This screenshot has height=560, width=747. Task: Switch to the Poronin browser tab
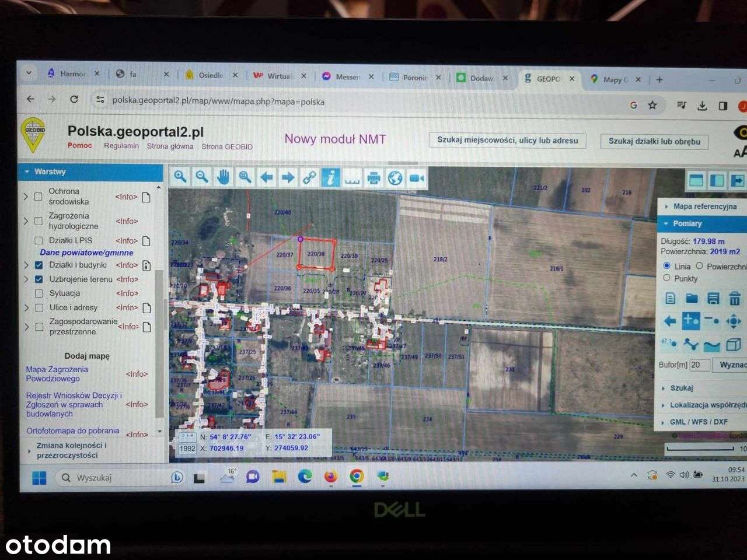pos(415,77)
